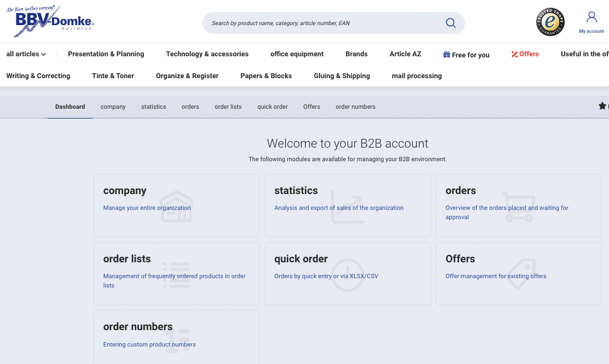
Task: Click the order lists card heading
Action: click(127, 259)
